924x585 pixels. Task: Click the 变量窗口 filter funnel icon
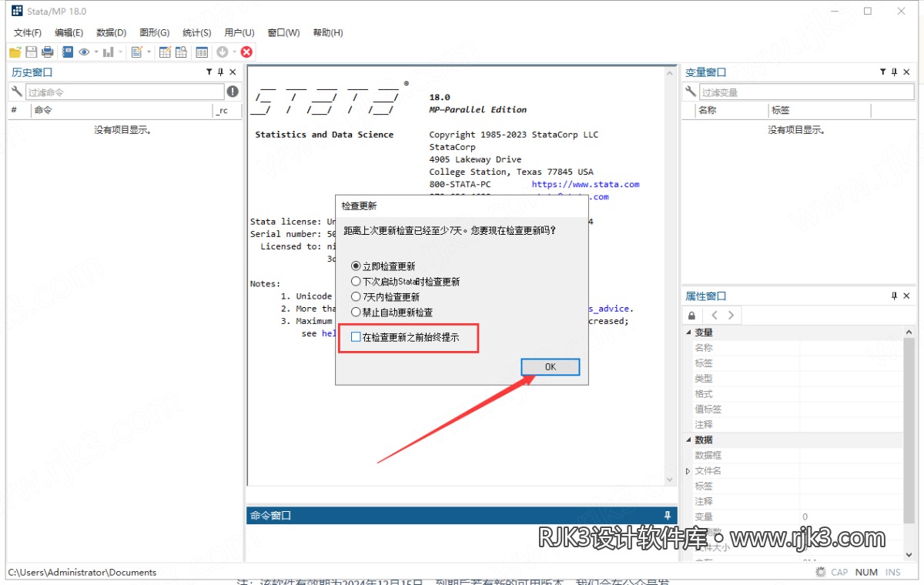(x=883, y=72)
